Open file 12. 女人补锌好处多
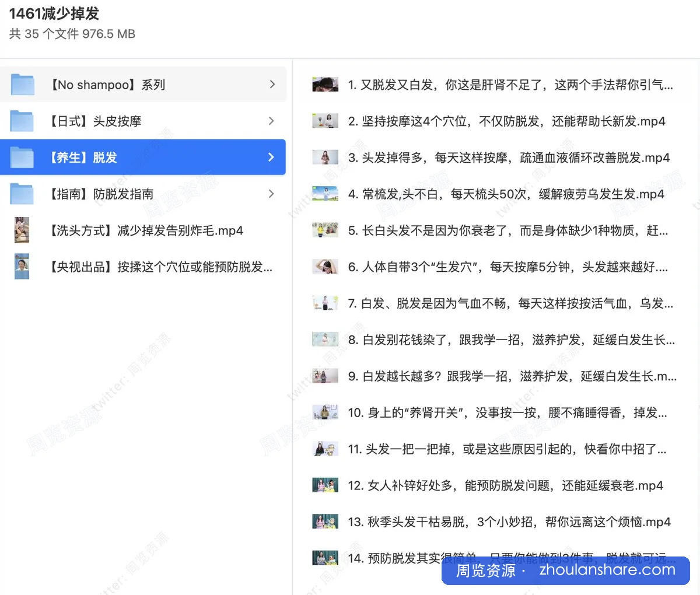Screen dimensions: 700x595 click(x=506, y=485)
